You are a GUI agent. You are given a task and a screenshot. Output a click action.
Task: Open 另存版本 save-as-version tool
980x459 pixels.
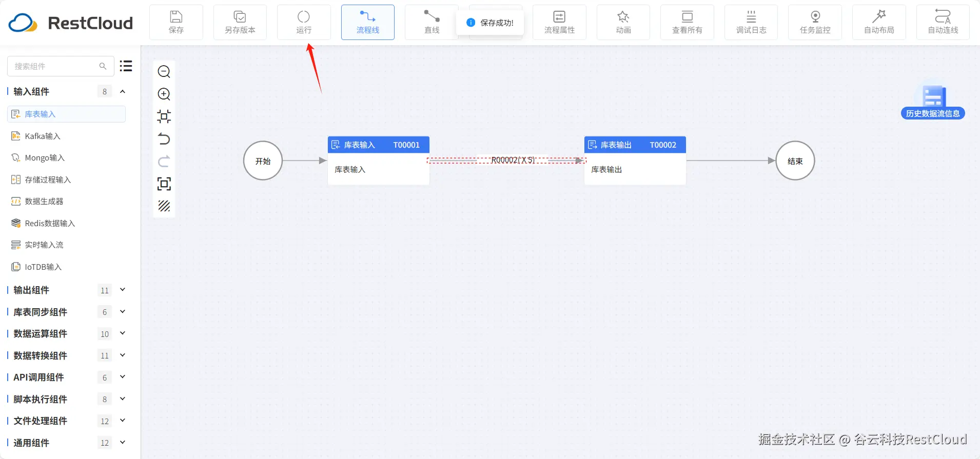coord(240,23)
